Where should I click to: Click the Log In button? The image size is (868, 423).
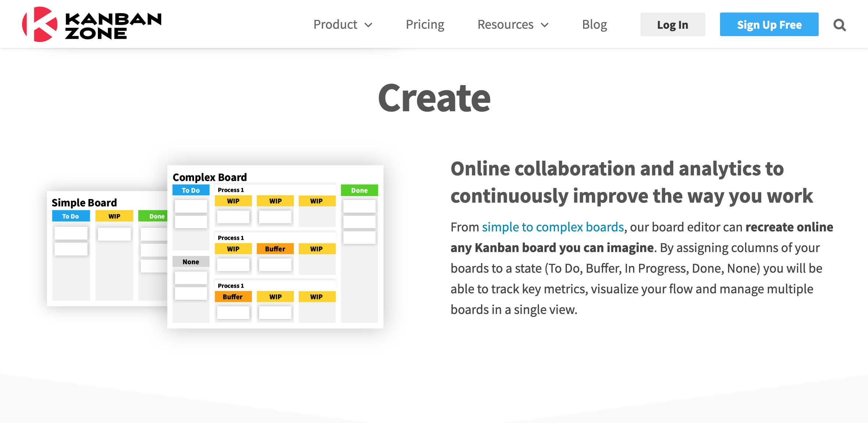tap(673, 24)
